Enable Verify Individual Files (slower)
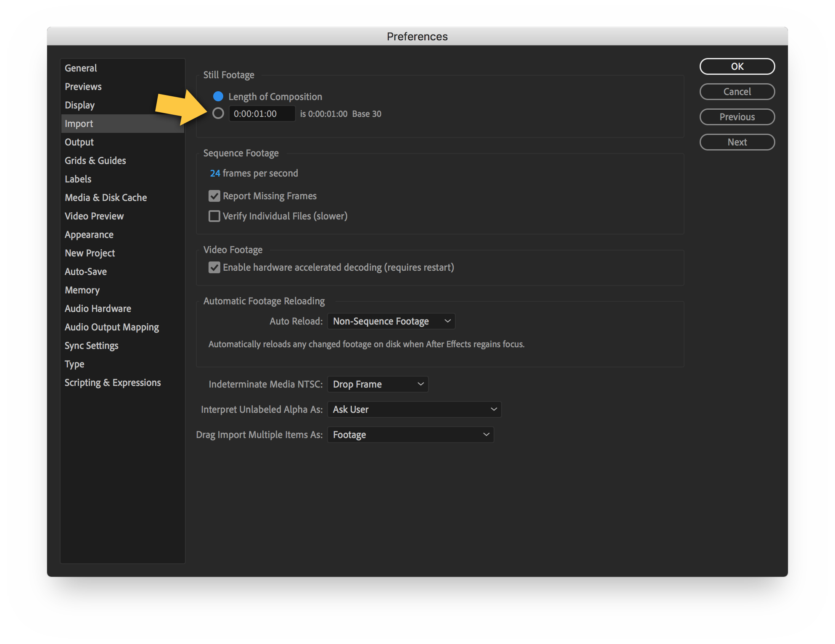 214,216
